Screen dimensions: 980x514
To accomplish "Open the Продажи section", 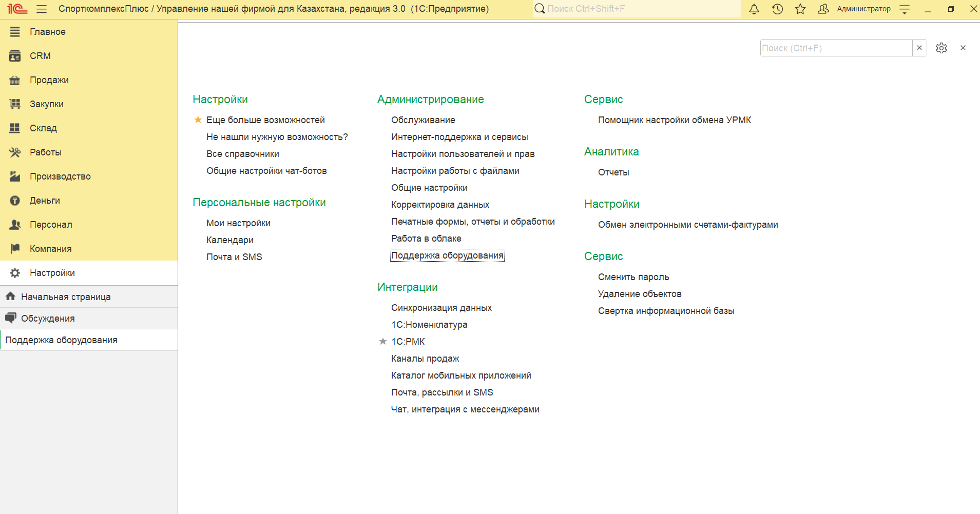I will click(x=89, y=80).
